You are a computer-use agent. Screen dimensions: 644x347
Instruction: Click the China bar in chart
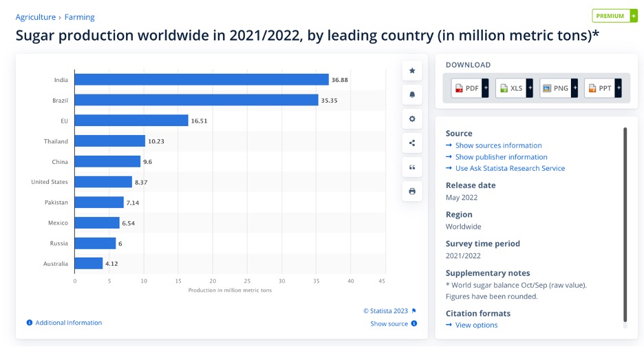[x=107, y=162]
